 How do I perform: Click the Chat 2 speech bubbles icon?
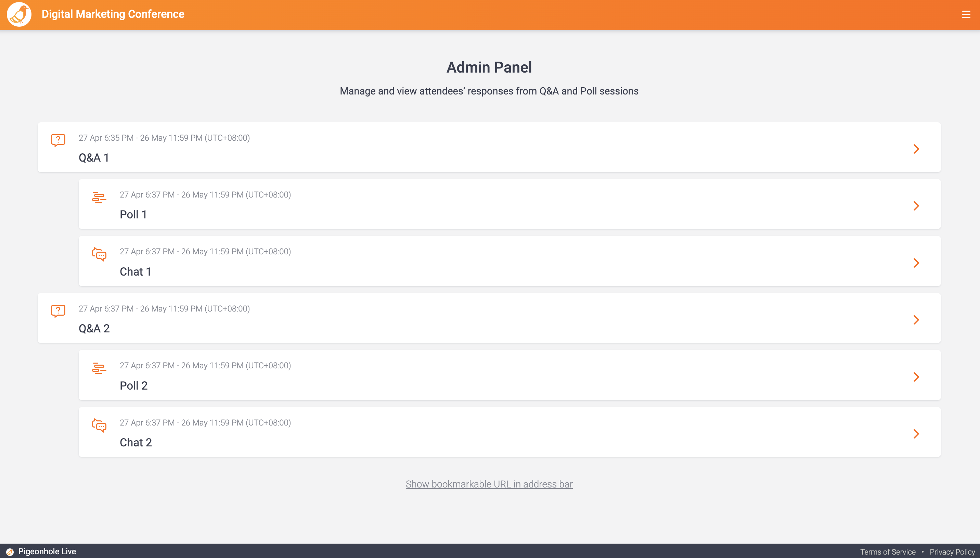[x=99, y=426]
